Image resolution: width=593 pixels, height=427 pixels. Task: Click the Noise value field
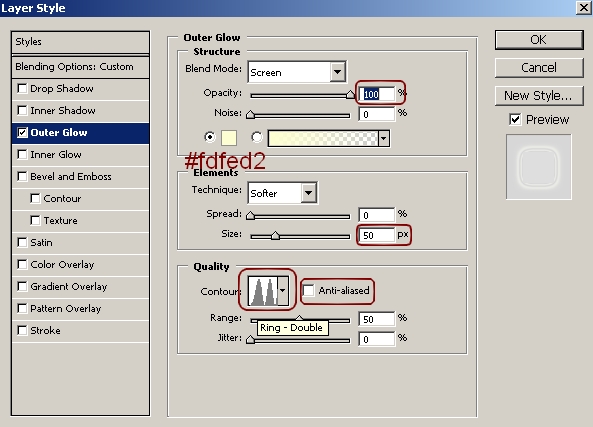click(377, 114)
